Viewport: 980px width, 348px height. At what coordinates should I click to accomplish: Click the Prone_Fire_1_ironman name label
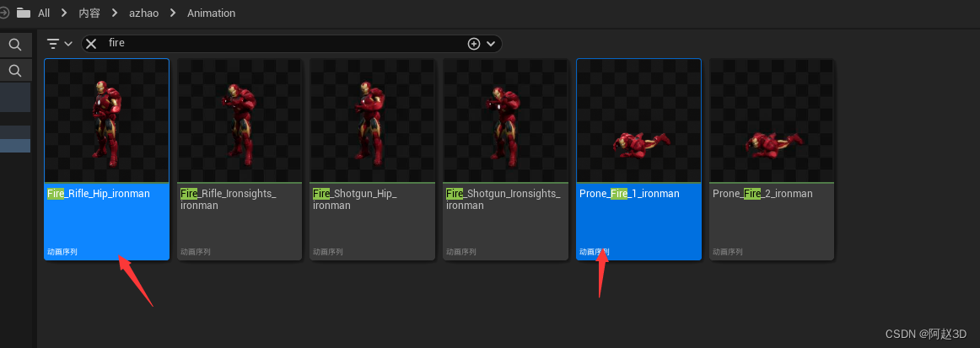pyautogui.click(x=629, y=194)
